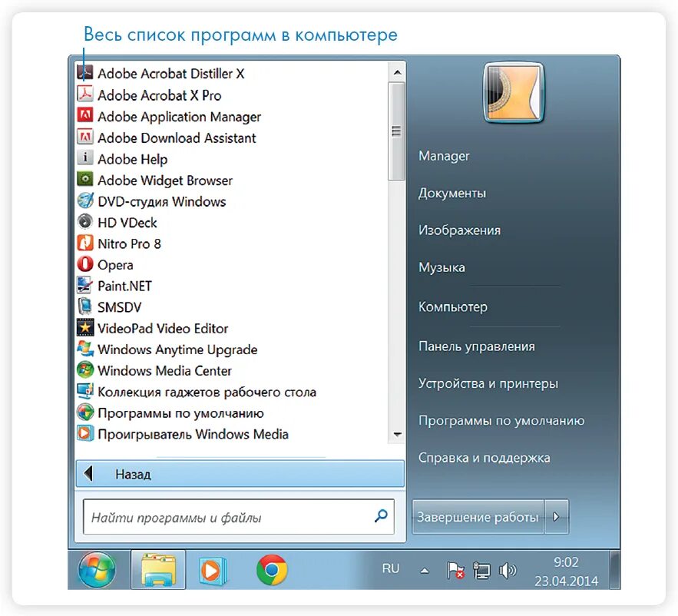Select Adobe Download Assistant text entry
The image size is (678, 616).
click(x=177, y=138)
